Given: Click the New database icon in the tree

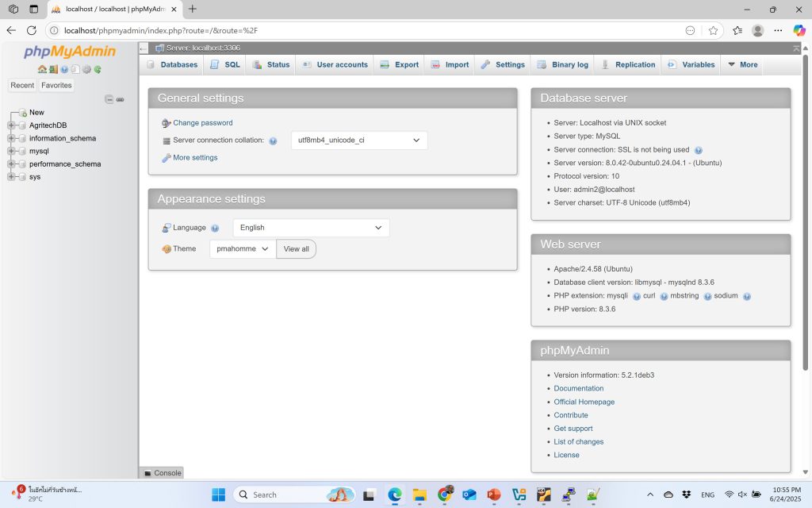Looking at the screenshot, I should [23, 113].
